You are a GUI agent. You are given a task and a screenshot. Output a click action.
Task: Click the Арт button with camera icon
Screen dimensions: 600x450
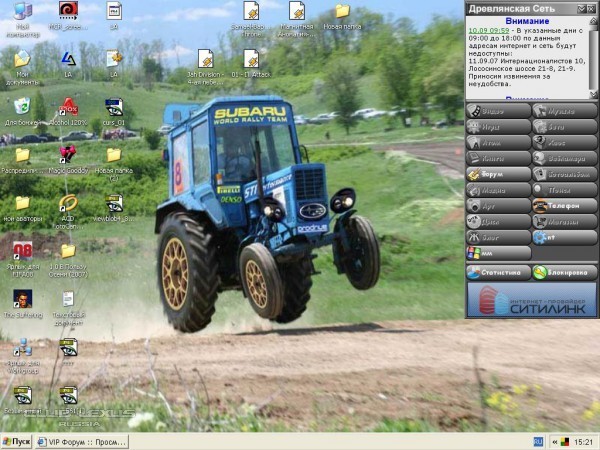tap(498, 206)
